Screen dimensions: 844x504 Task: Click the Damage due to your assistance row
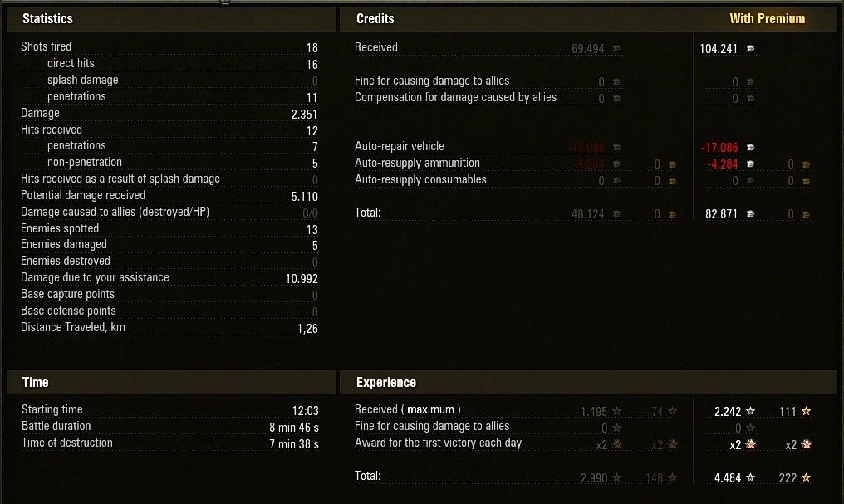pos(169,278)
